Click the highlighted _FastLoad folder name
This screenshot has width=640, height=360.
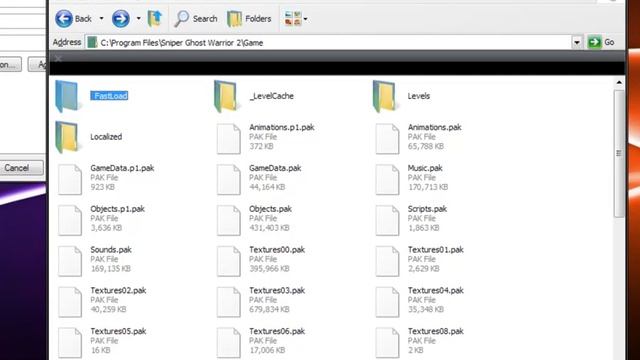tap(109, 96)
